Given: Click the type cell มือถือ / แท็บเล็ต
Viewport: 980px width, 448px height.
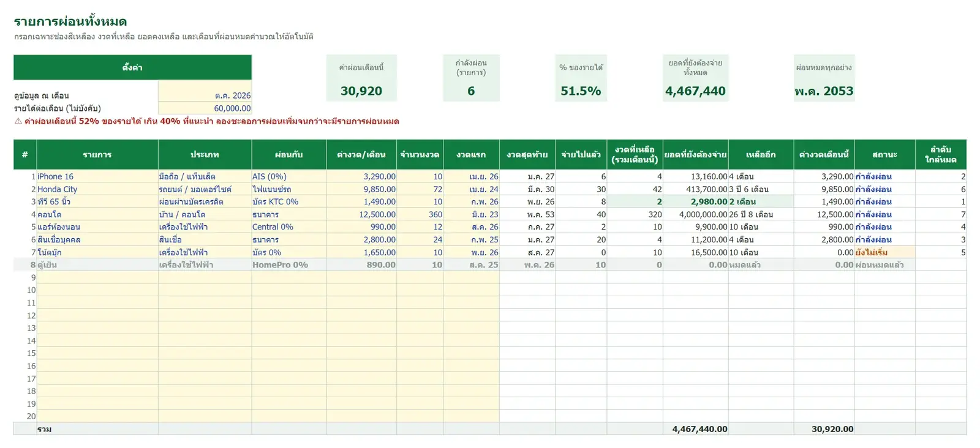Looking at the screenshot, I should pyautogui.click(x=205, y=176).
